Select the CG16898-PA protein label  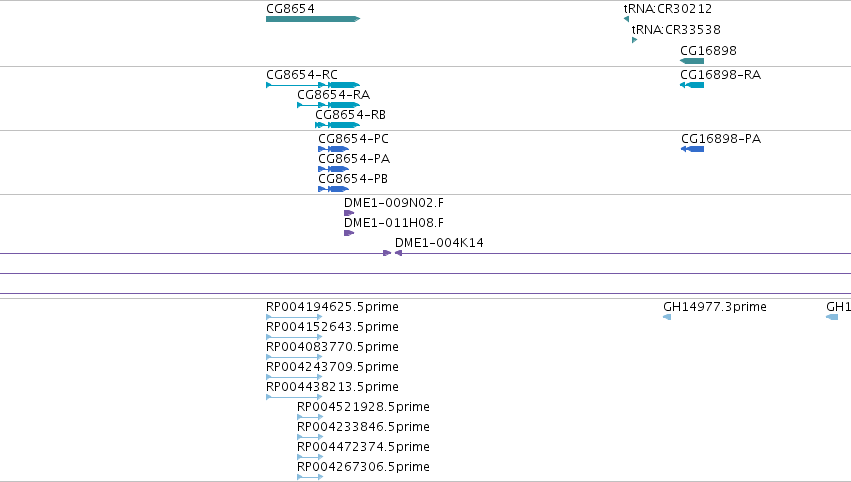point(721,139)
